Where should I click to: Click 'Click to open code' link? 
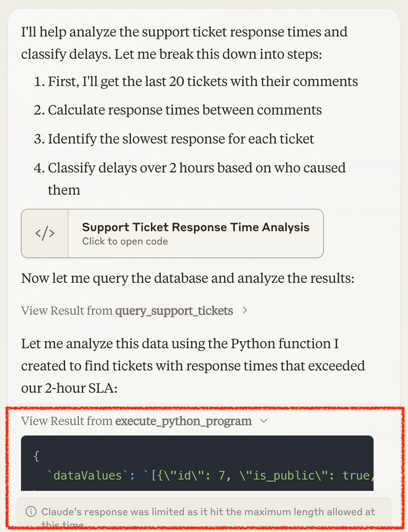coord(125,241)
